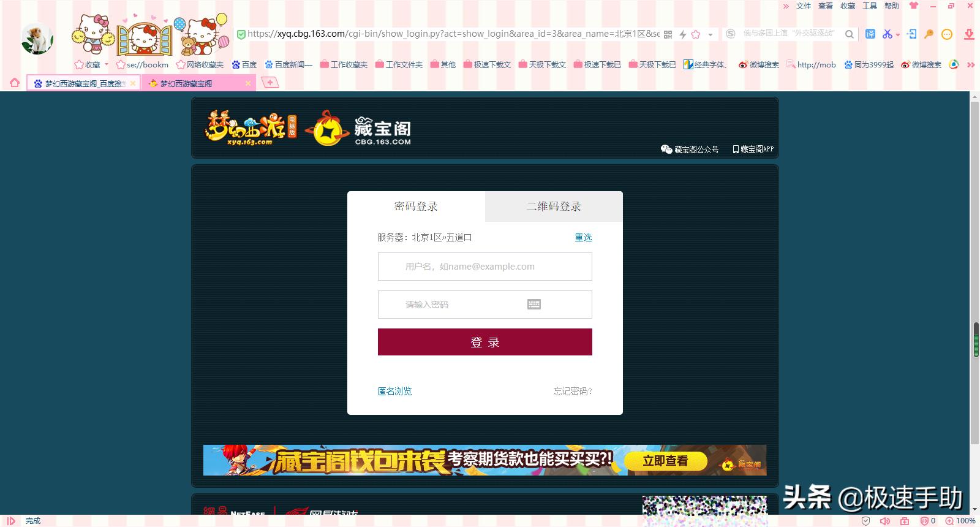Click the skin T-shirt icon in the title bar
980x527 pixels.
(x=914, y=6)
